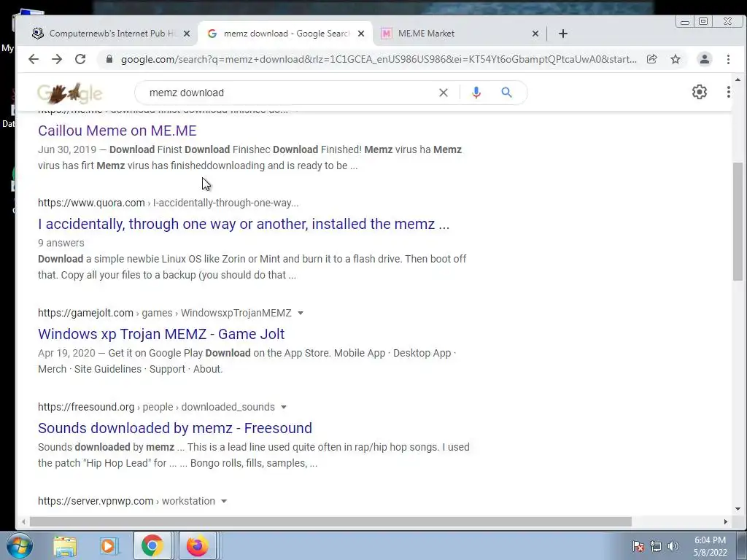Open the volume speaker tray icon
The height and width of the screenshot is (560, 747).
[x=673, y=546]
